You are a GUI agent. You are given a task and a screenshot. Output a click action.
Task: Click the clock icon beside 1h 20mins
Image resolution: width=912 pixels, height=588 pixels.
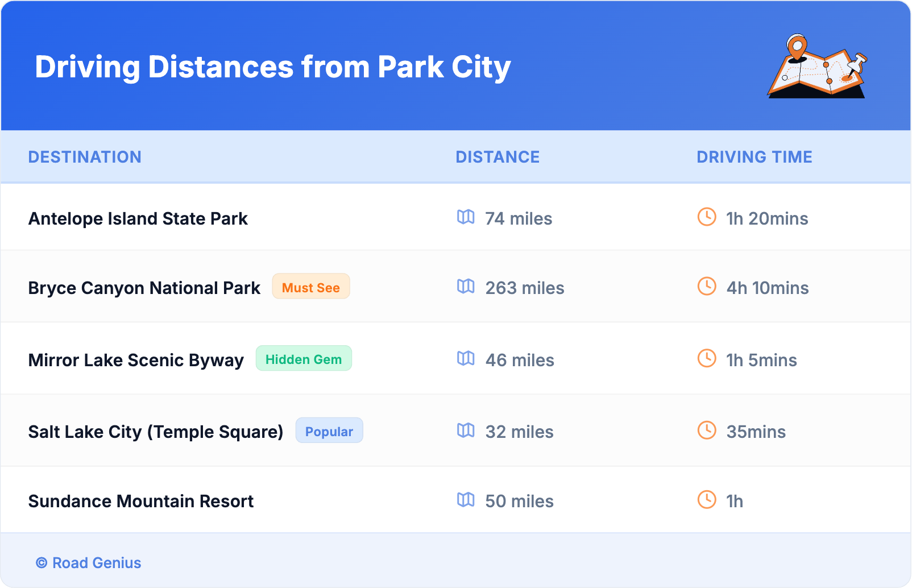point(707,217)
